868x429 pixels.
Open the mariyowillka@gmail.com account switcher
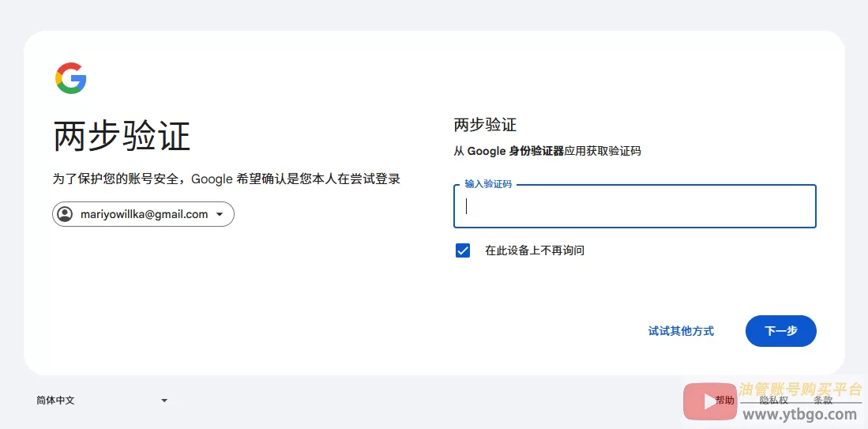tap(144, 214)
